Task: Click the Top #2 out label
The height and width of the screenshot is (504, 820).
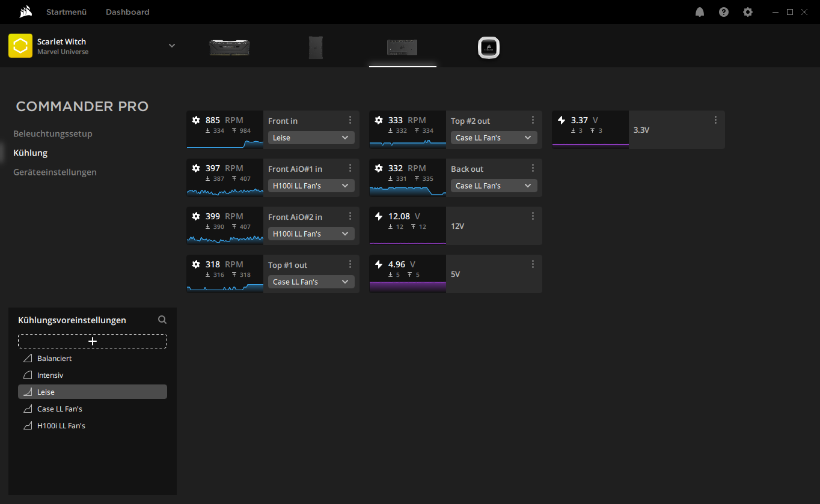Action: (471, 121)
